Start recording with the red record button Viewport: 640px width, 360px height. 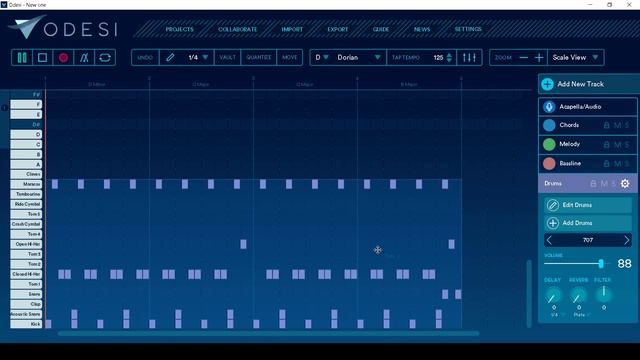63,58
